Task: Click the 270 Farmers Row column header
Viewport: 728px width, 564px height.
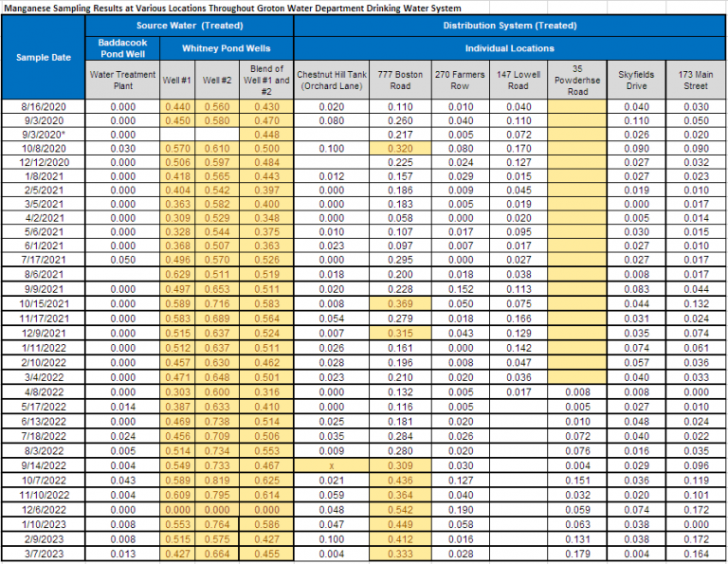Action: point(460,80)
